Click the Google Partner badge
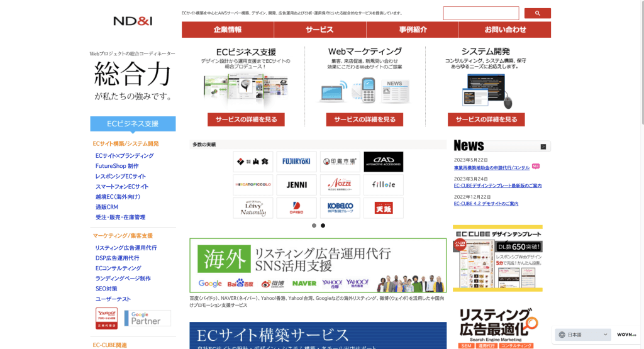The width and height of the screenshot is (644, 349). pos(147,318)
